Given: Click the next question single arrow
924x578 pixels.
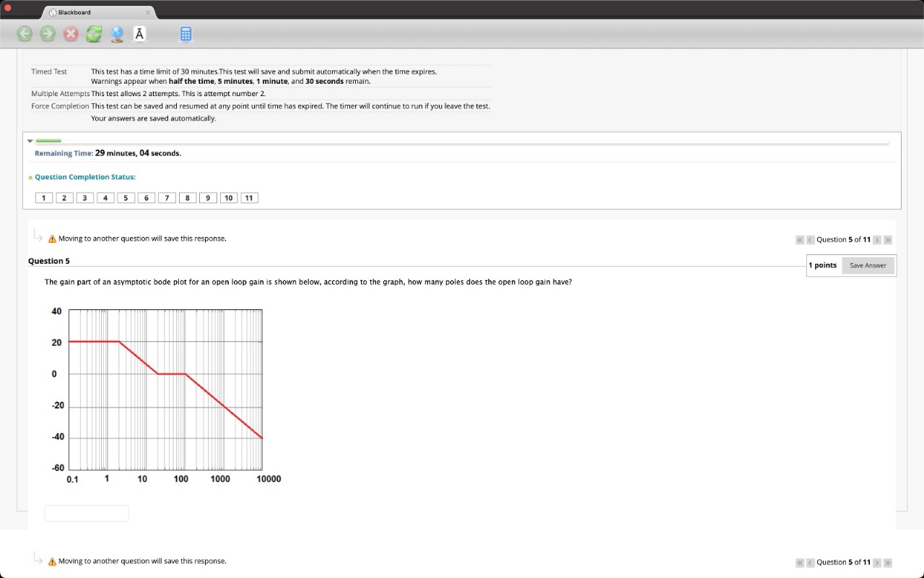Looking at the screenshot, I should 876,239.
